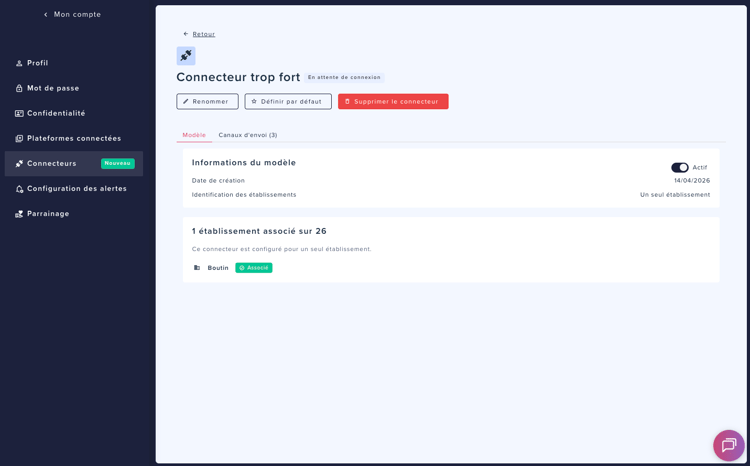Click the En attente de connexion status badge
The image size is (750, 466).
pos(344,77)
